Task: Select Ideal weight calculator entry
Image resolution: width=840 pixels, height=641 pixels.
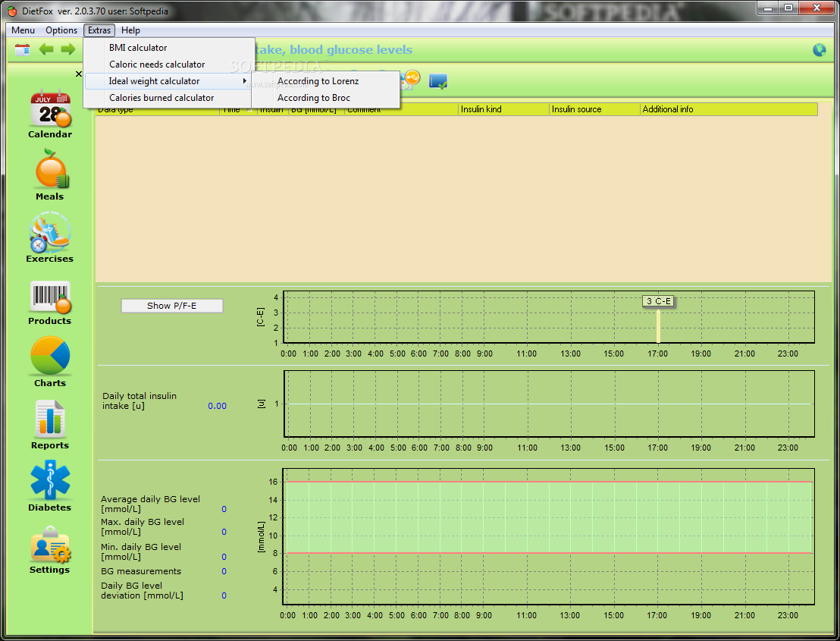Action: (x=169, y=81)
